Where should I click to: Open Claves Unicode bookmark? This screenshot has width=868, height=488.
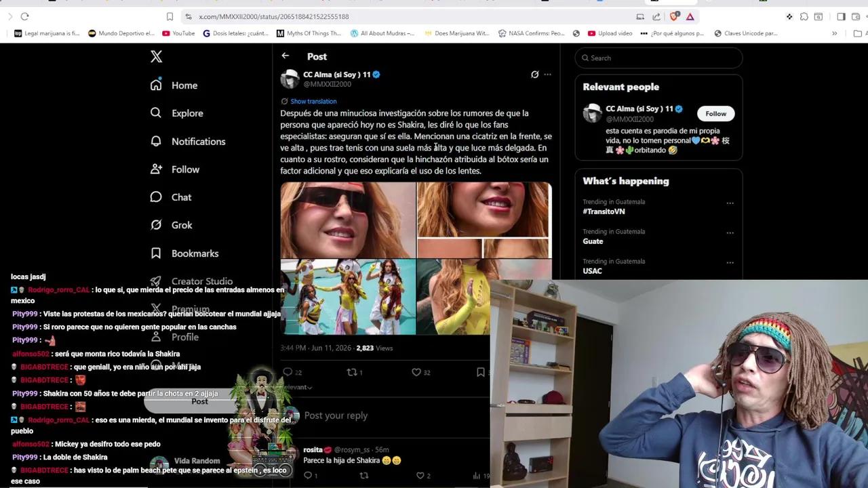click(745, 33)
